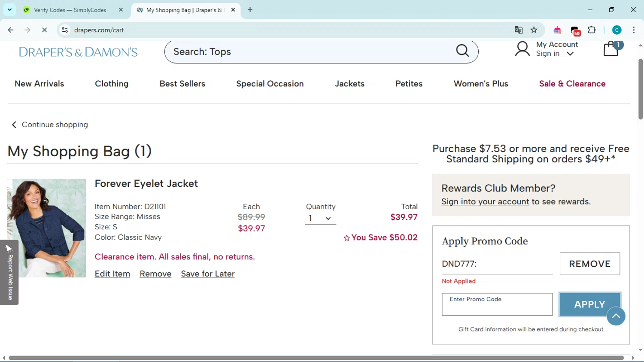
Task: Click the browser forward arrow
Action: coord(27,30)
